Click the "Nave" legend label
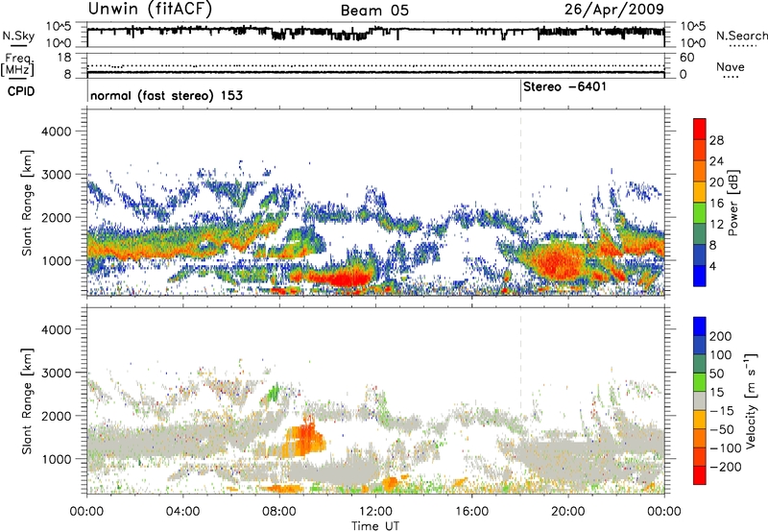Image resolution: width=768 pixels, height=532 pixels. [x=731, y=66]
